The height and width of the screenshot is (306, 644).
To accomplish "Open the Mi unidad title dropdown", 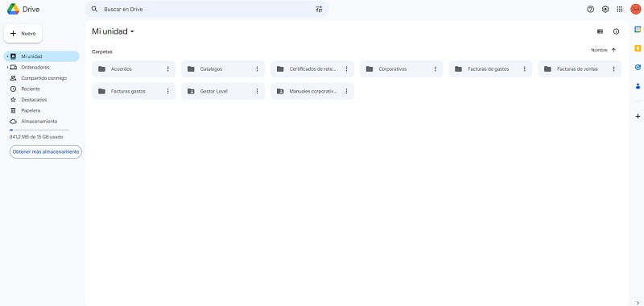I will [x=113, y=31].
